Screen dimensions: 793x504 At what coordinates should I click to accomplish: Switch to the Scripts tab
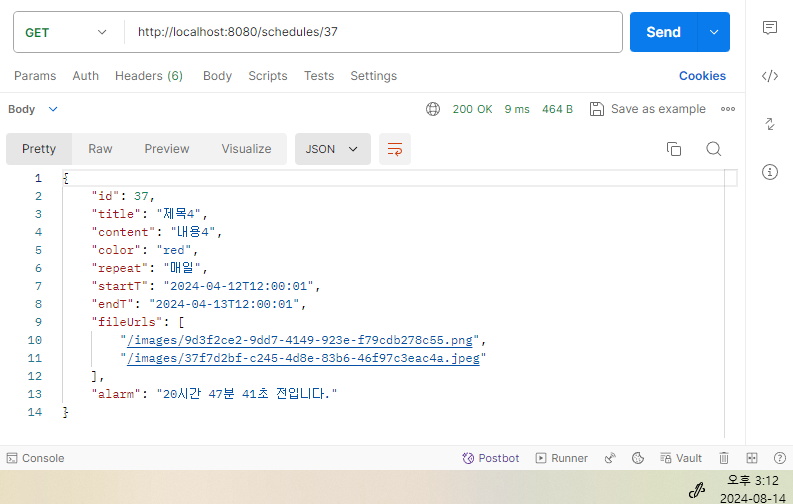click(x=268, y=76)
